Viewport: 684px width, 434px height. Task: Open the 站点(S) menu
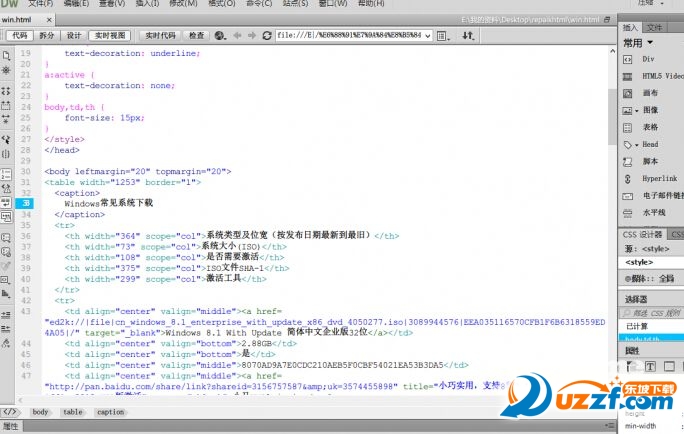pos(295,3)
